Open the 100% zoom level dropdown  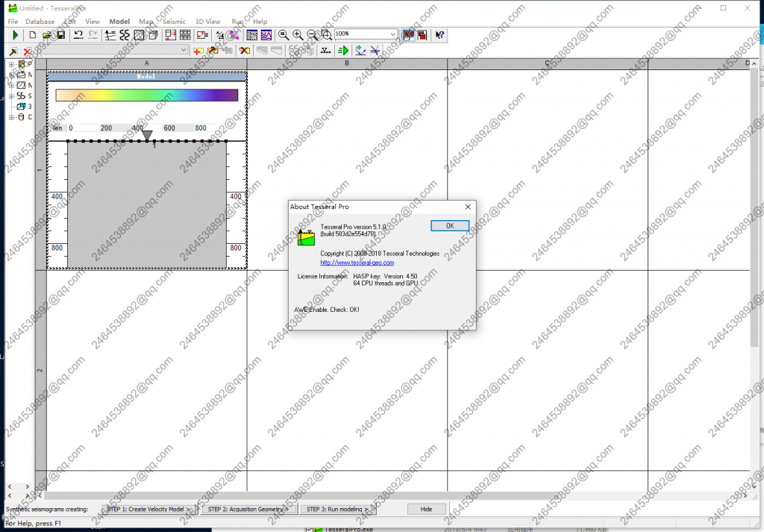coord(392,34)
